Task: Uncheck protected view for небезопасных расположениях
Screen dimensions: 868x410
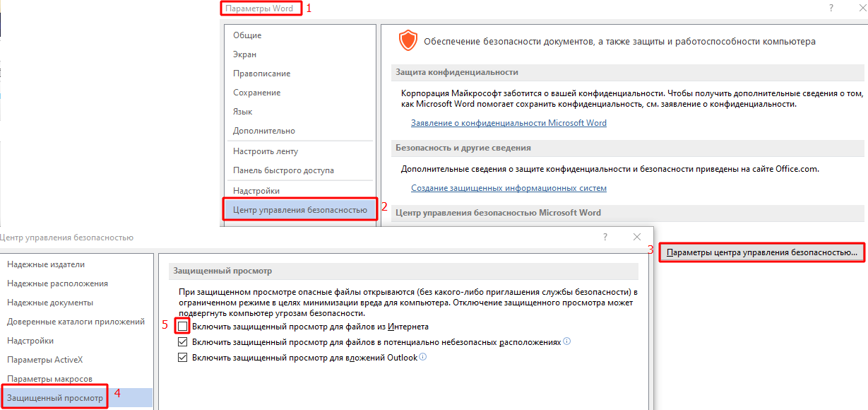Action: 183,342
